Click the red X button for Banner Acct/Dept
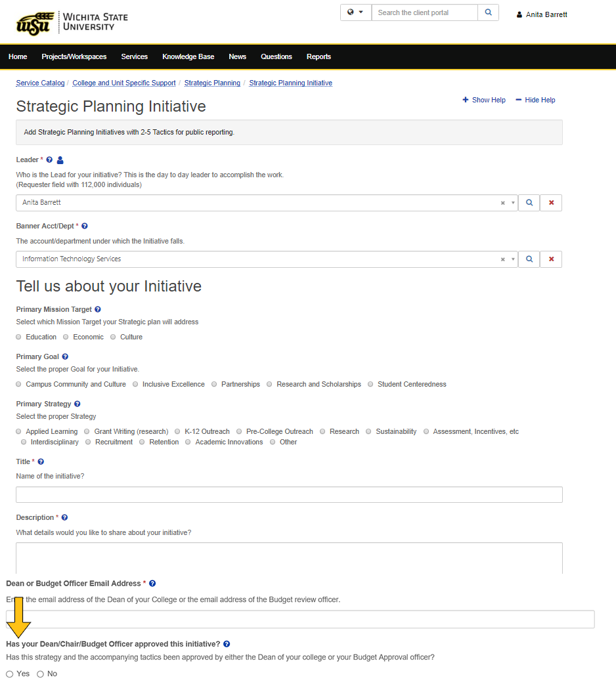 pos(551,259)
